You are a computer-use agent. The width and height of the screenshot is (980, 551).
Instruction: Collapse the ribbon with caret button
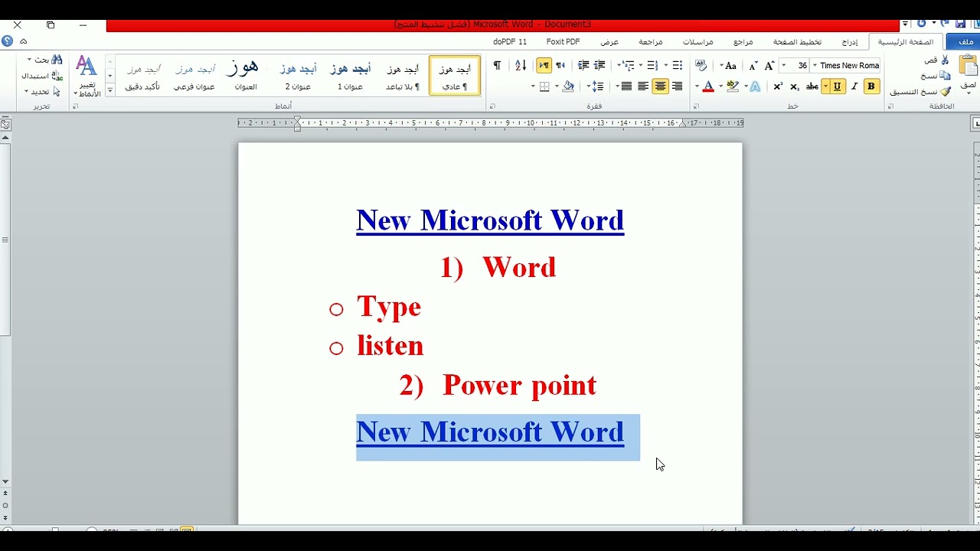tap(23, 41)
